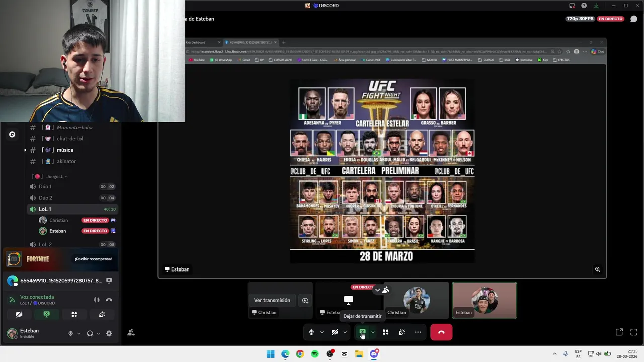Screen dimensions: 644x362
Task: Stop streaming icon beside 655469910 window name
Action: pos(109,281)
